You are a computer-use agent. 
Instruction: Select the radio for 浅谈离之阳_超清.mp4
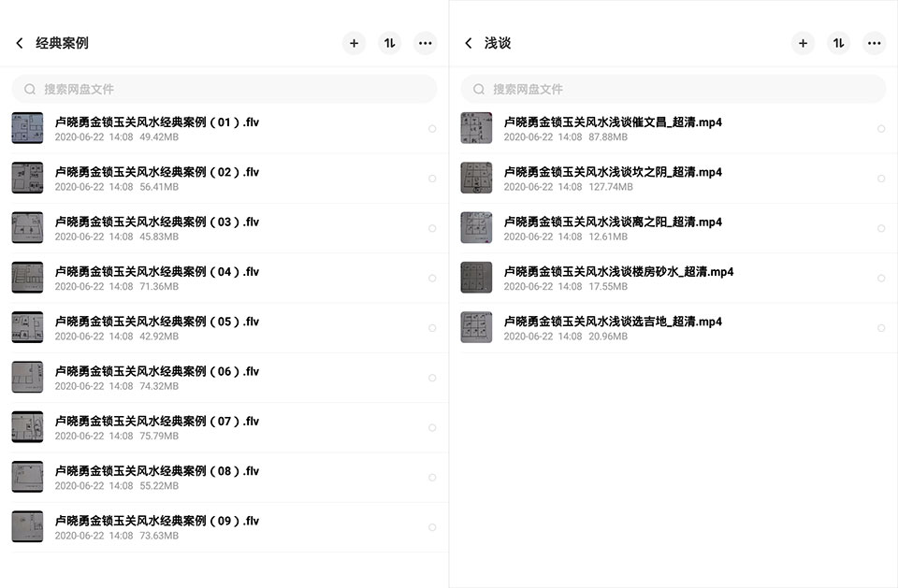(x=881, y=228)
